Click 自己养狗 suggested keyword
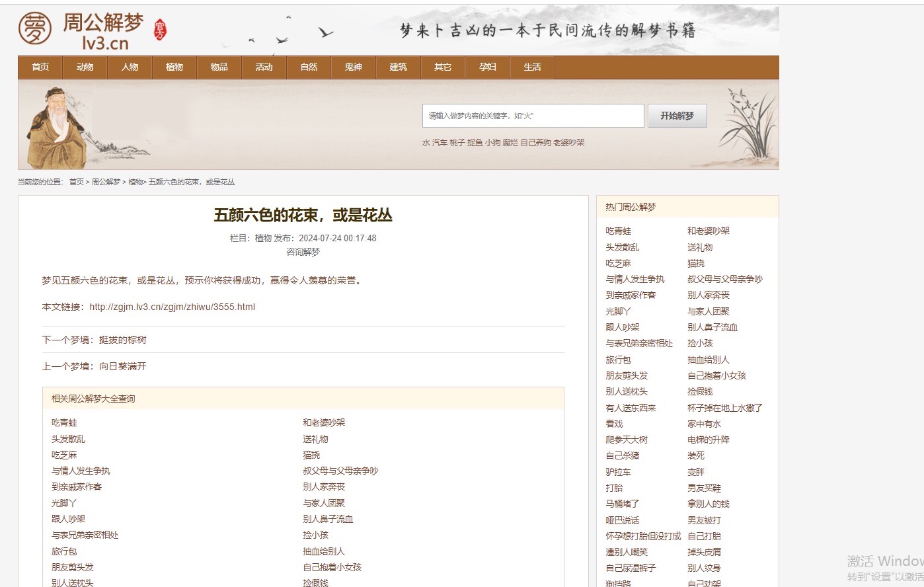This screenshot has height=587, width=924. [535, 143]
